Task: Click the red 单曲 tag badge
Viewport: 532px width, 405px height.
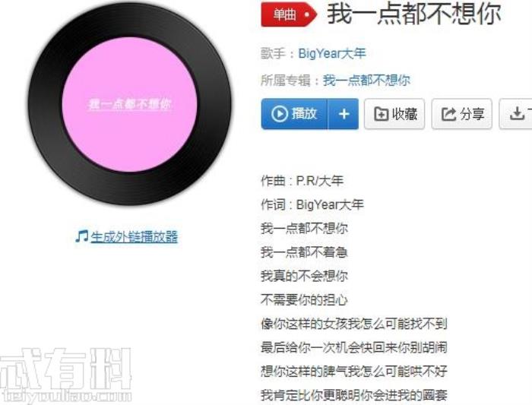Action: pos(289,14)
